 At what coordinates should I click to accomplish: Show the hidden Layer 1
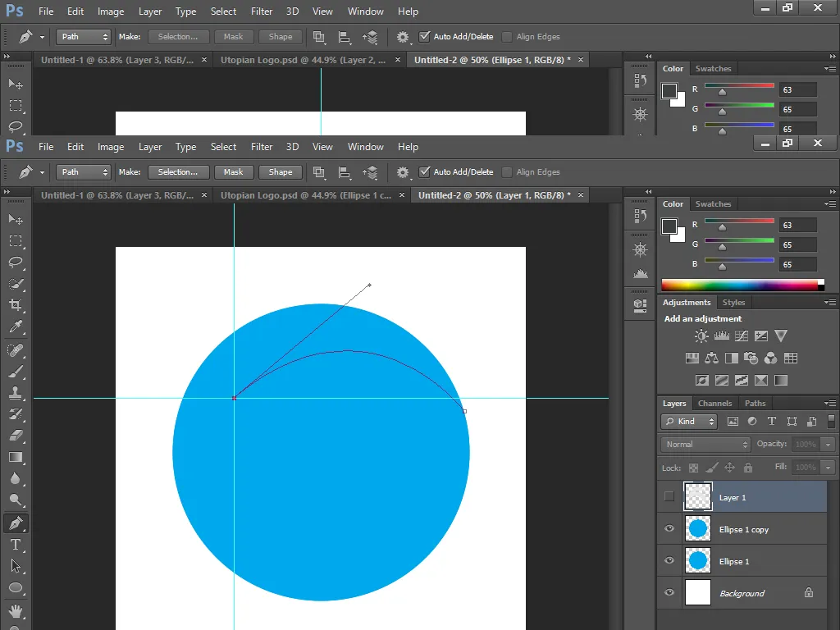click(x=669, y=496)
